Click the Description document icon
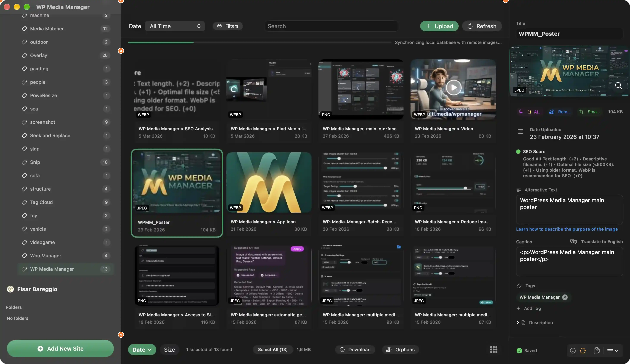 tap(523, 323)
